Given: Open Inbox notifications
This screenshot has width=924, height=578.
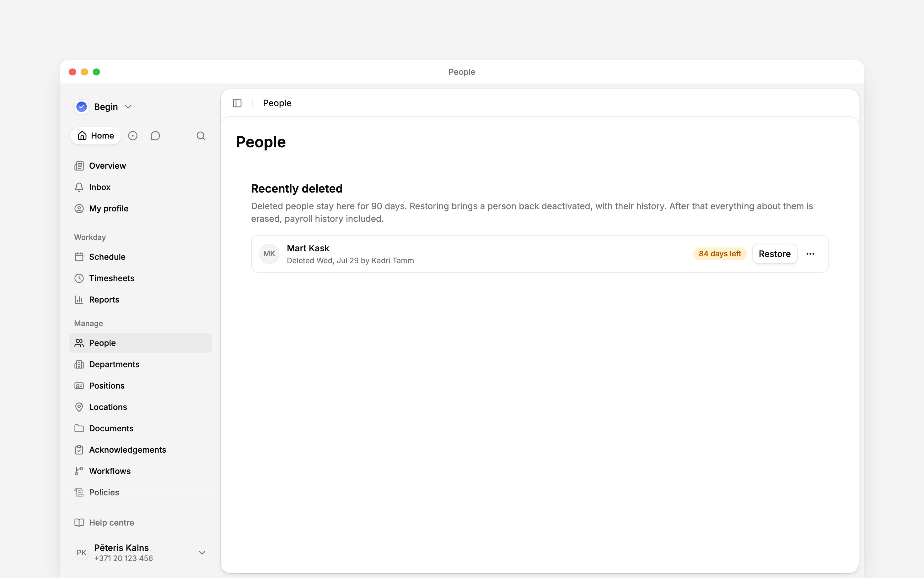Looking at the screenshot, I should tap(141, 187).
